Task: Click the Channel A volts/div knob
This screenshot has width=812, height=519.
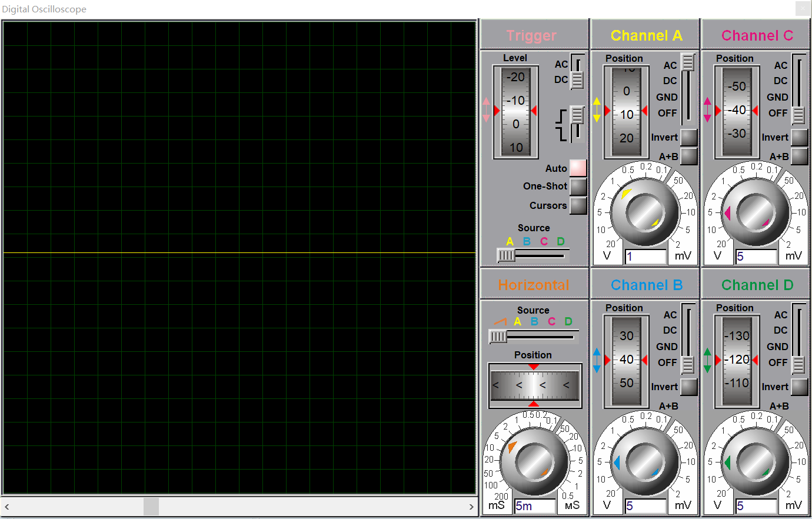Action: (x=645, y=212)
